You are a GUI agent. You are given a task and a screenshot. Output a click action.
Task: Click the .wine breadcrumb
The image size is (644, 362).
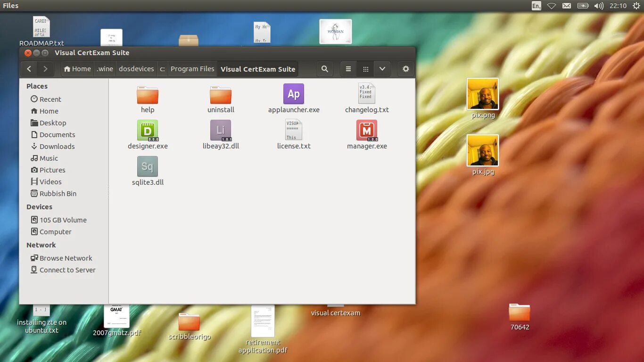(x=105, y=69)
